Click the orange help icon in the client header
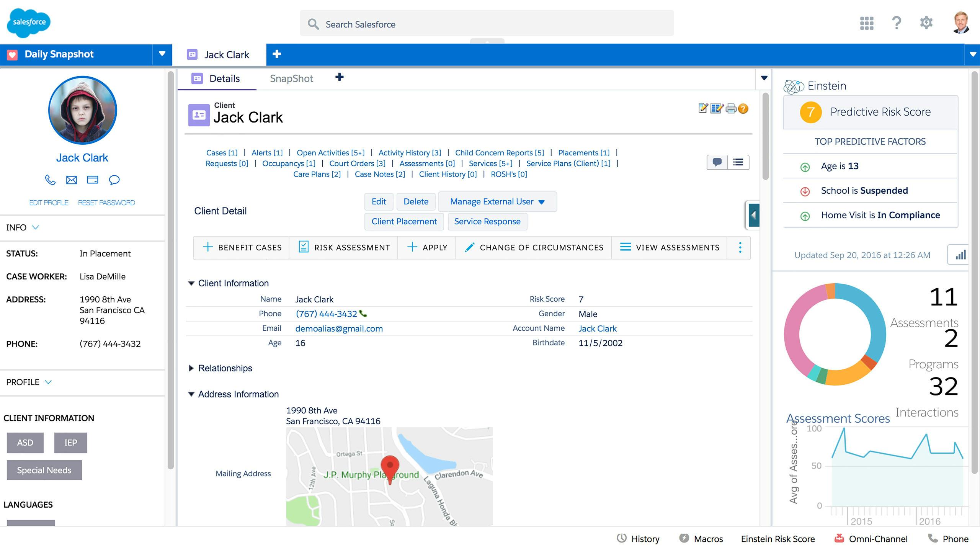 pyautogui.click(x=743, y=108)
